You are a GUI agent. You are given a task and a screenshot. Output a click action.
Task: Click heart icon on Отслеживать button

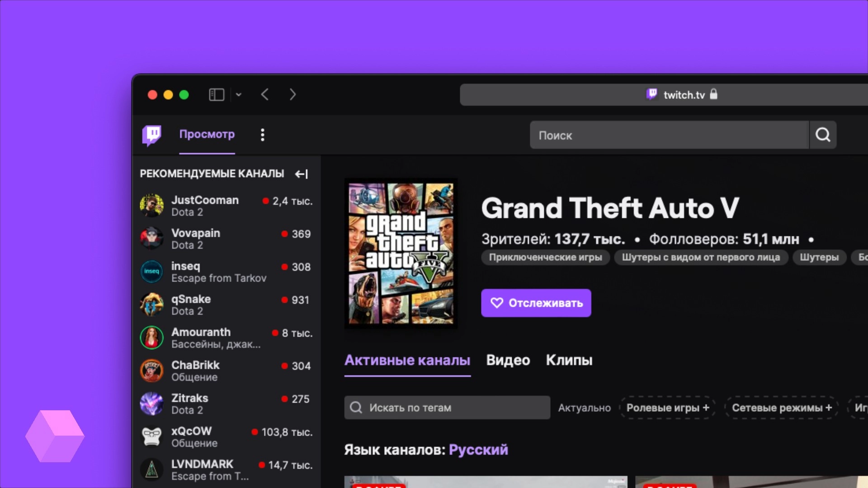497,303
